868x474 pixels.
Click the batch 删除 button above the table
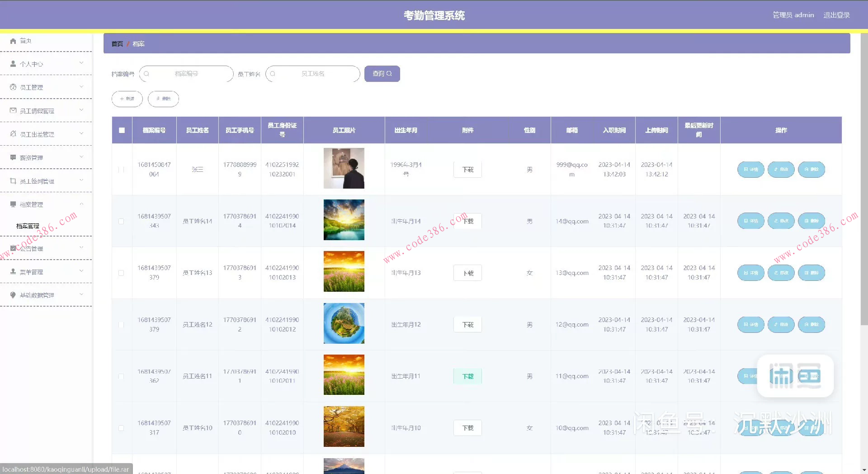pos(163,99)
